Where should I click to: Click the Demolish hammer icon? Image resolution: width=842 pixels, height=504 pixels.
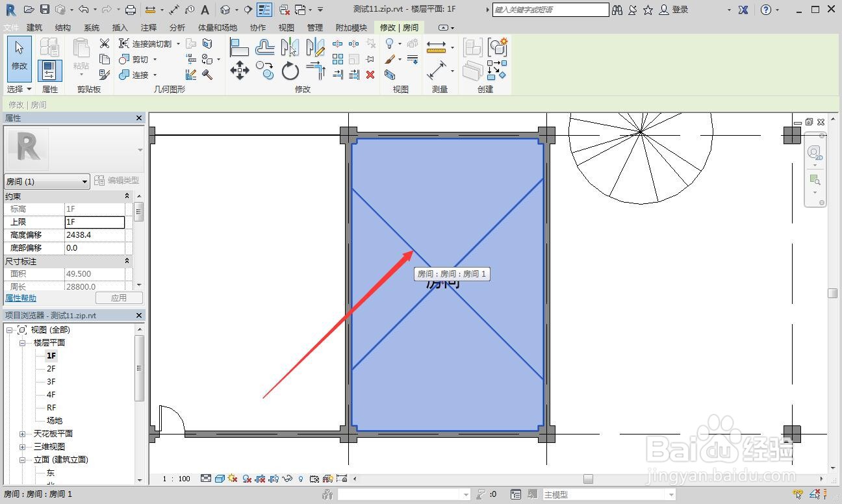coord(207,75)
